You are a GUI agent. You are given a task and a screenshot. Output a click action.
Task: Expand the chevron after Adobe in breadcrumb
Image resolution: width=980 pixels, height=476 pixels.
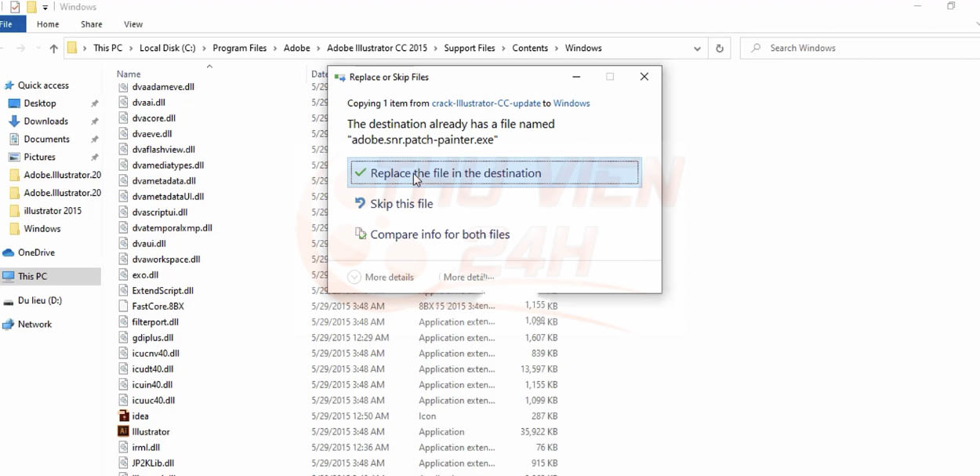pyautogui.click(x=318, y=49)
